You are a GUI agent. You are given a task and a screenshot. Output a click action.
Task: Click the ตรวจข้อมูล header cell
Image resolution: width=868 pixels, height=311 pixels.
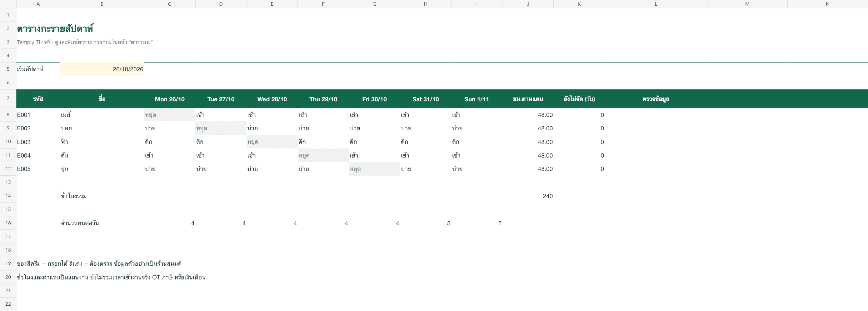(x=656, y=99)
